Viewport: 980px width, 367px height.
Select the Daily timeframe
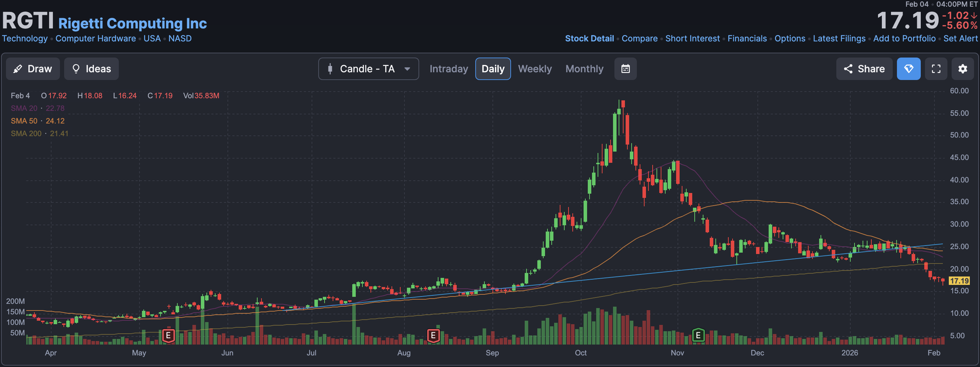(x=493, y=69)
